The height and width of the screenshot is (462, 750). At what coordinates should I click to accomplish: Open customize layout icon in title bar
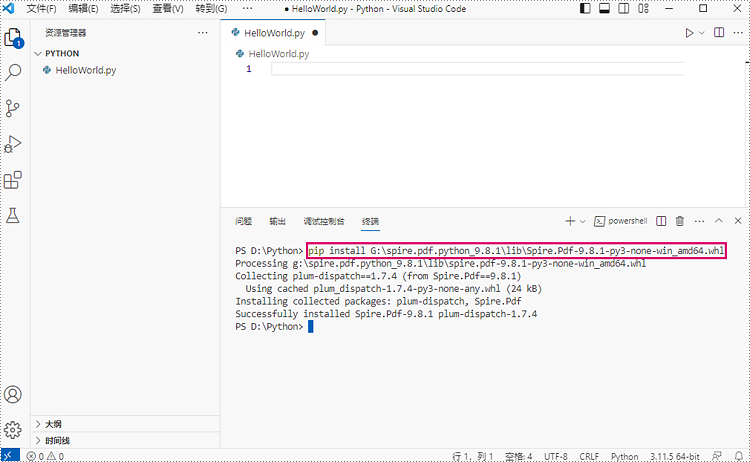point(643,9)
